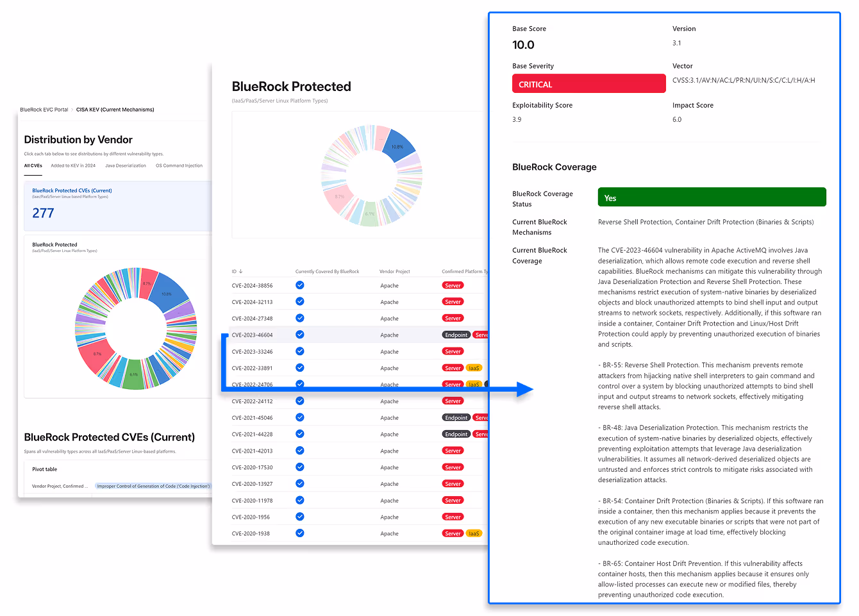859x616 pixels.
Task: Click Apache vendor cell in CVE-2023-33246 row
Action: 389,352
